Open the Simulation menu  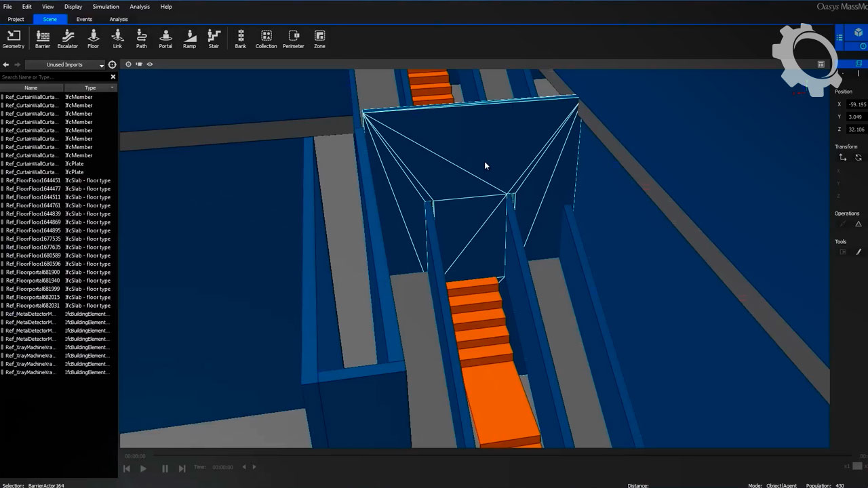(106, 7)
